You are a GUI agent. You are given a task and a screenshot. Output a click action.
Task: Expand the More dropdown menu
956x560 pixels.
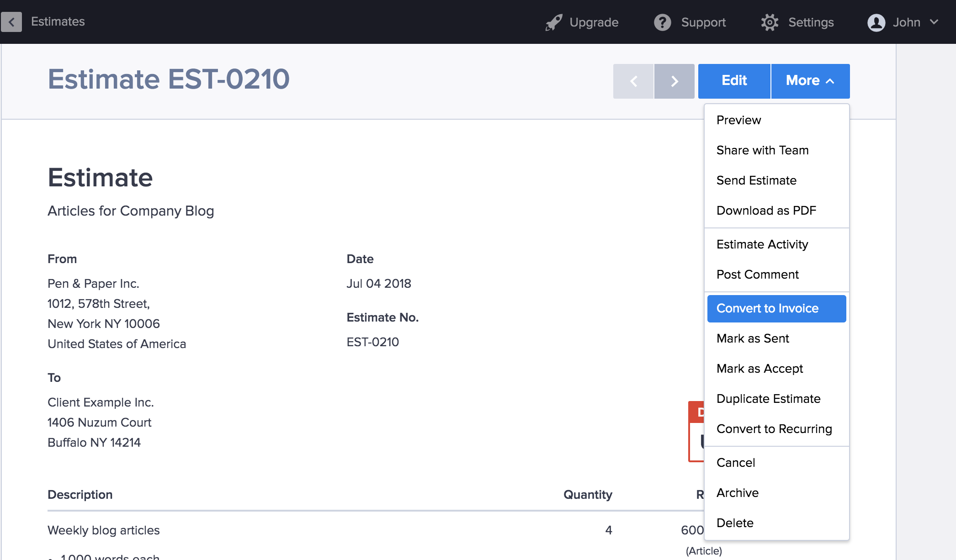tap(809, 80)
